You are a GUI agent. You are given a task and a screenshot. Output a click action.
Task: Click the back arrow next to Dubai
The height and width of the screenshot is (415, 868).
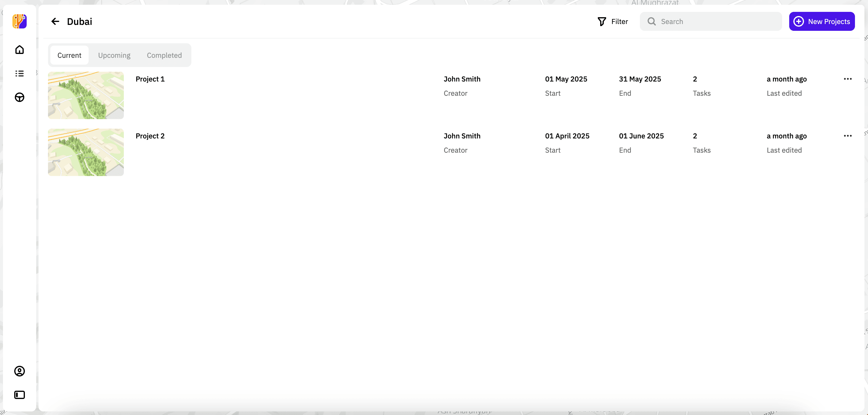pos(55,21)
